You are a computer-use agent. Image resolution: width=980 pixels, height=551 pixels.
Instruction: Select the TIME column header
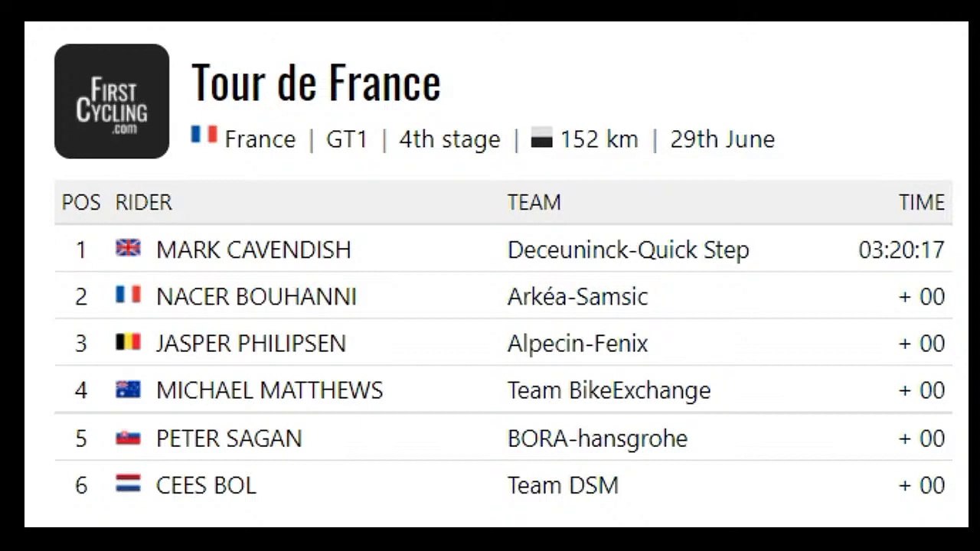coord(922,202)
